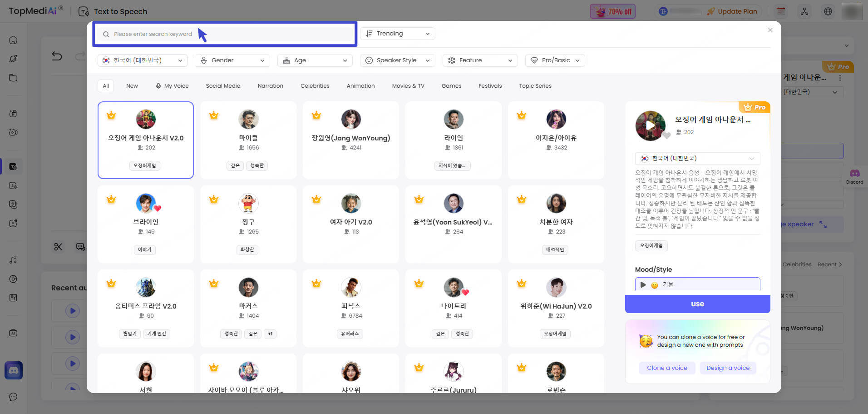Toggle favorite heart on 나이트리 voice
868x414 pixels.
tap(465, 292)
